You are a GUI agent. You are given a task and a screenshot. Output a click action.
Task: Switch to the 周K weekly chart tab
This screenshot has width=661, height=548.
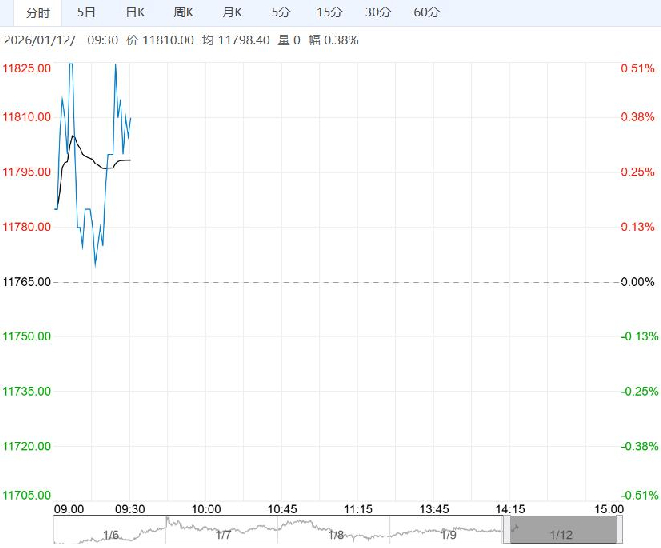pyautogui.click(x=183, y=13)
